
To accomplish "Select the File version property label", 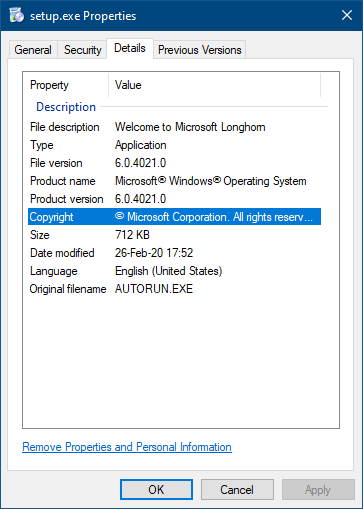I will coord(56,163).
